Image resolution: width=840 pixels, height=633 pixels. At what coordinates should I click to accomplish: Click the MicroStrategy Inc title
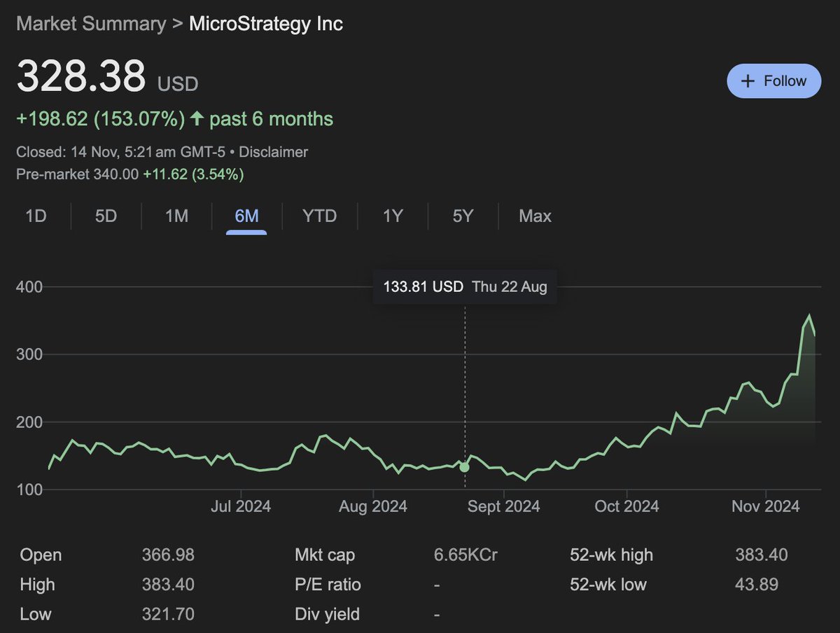click(266, 24)
